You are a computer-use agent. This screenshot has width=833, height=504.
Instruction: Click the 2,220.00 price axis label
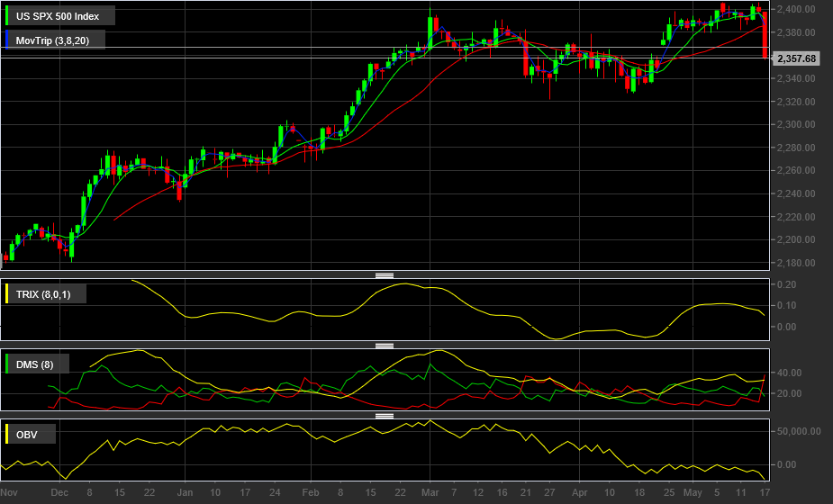(796, 217)
